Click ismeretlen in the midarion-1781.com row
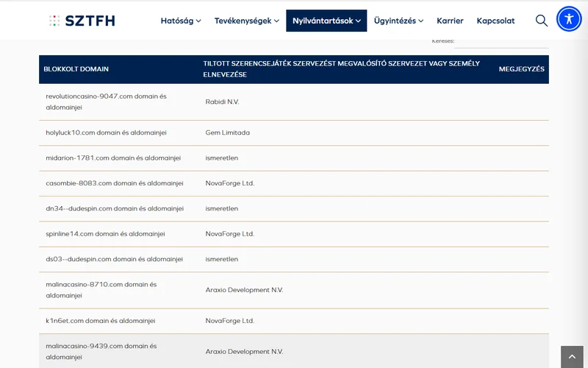This screenshot has width=588, height=368. (x=222, y=158)
